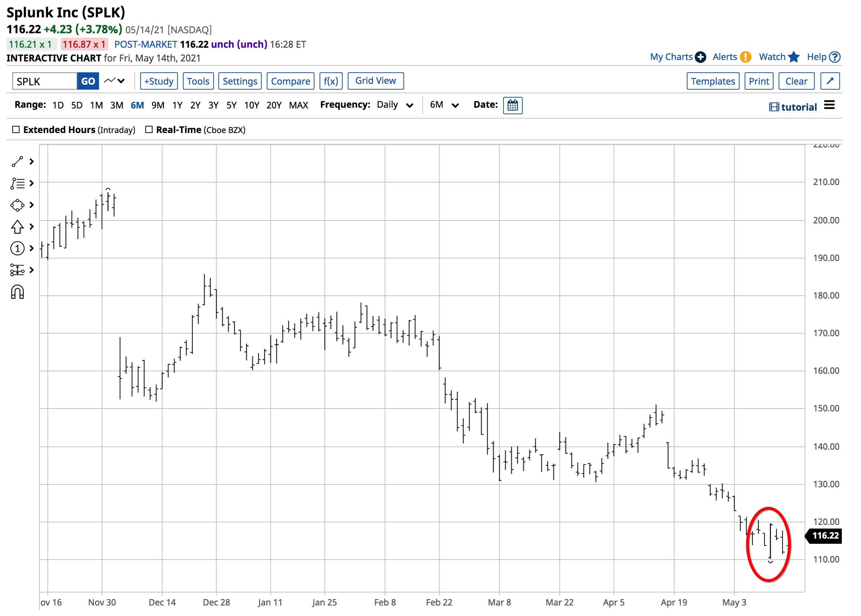Enable the Real-Time Cboe BZX checkbox

149,130
